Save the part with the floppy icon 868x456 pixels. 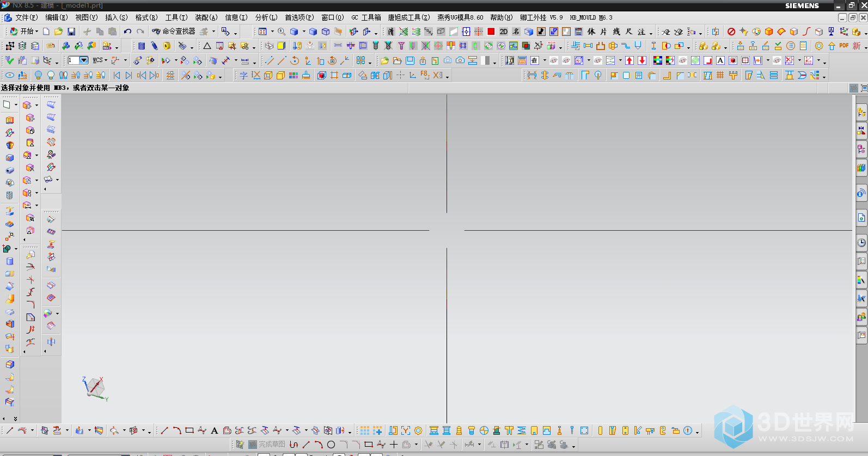71,32
